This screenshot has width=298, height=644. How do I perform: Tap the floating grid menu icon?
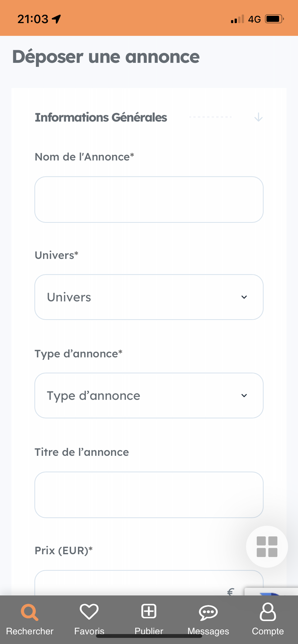click(x=267, y=547)
